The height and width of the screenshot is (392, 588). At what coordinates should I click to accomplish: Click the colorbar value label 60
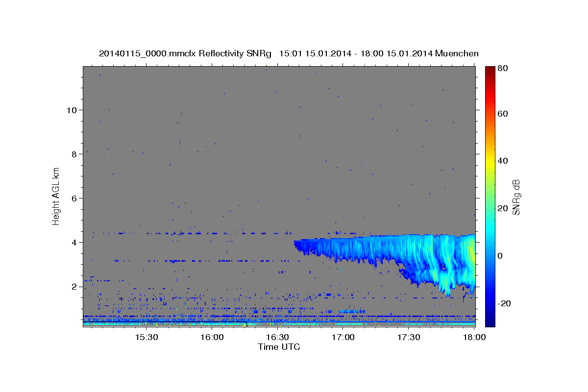503,114
